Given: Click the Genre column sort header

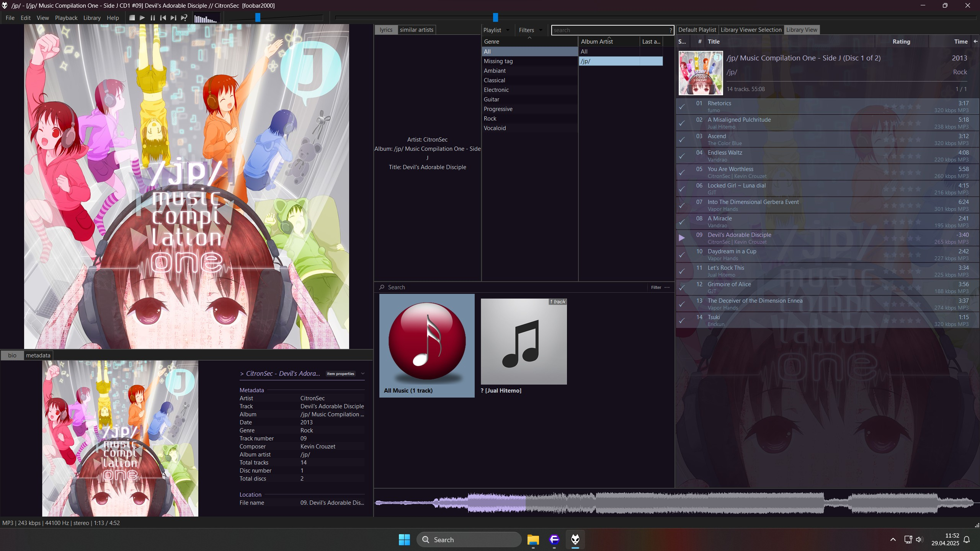Looking at the screenshot, I should (x=529, y=41).
